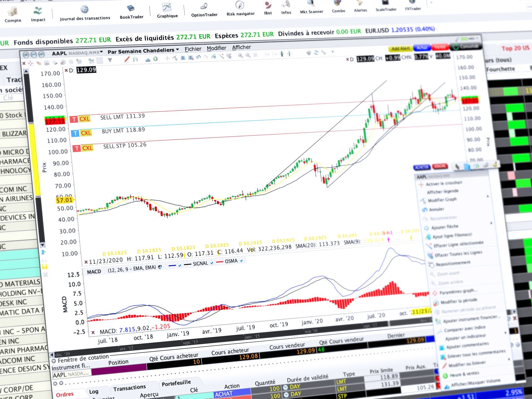Click the undo arrow icon in chart toolbar
The width and height of the screenshot is (532, 399).
(x=198, y=57)
